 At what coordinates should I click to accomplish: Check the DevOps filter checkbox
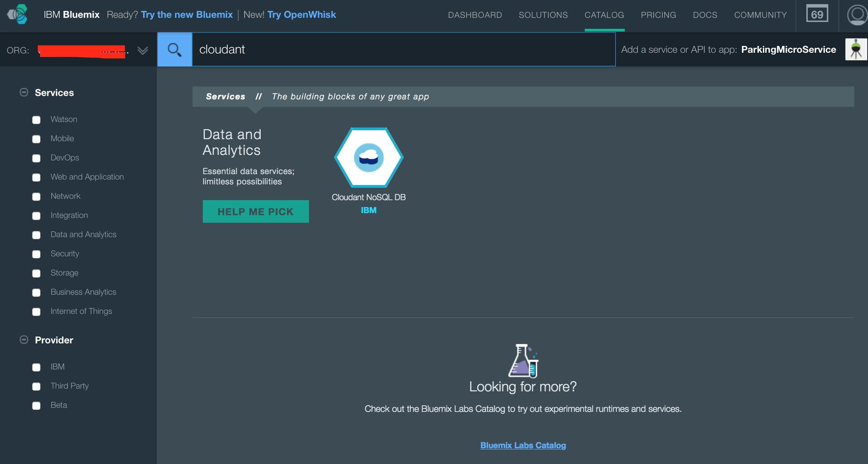[36, 158]
